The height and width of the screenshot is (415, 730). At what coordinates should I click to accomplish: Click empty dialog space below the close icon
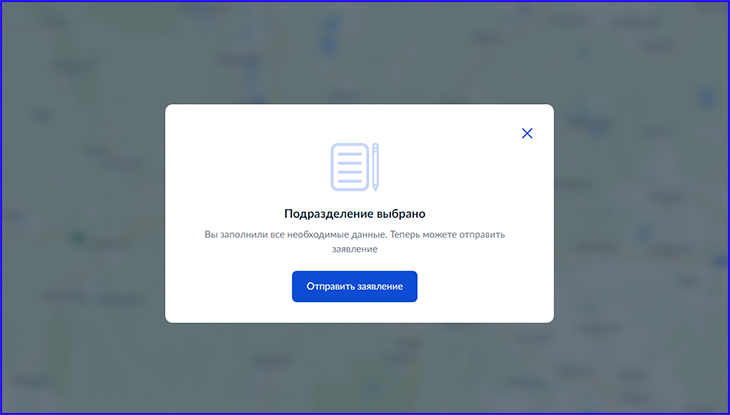[527, 190]
